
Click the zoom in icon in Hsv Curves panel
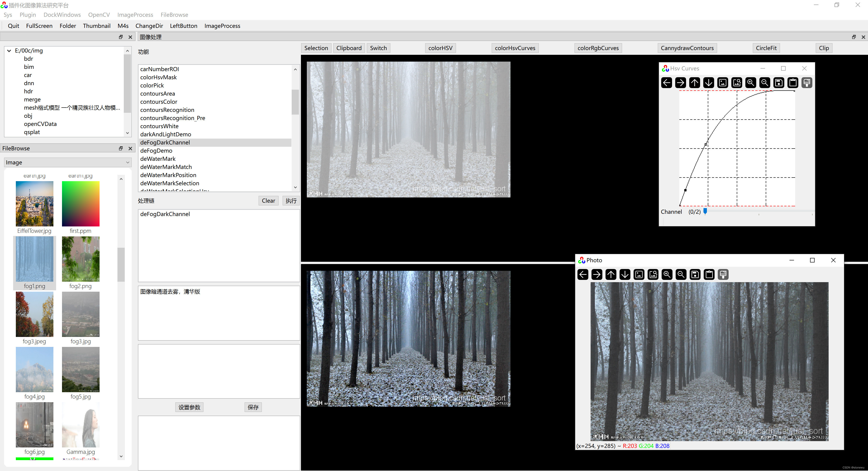(x=750, y=82)
